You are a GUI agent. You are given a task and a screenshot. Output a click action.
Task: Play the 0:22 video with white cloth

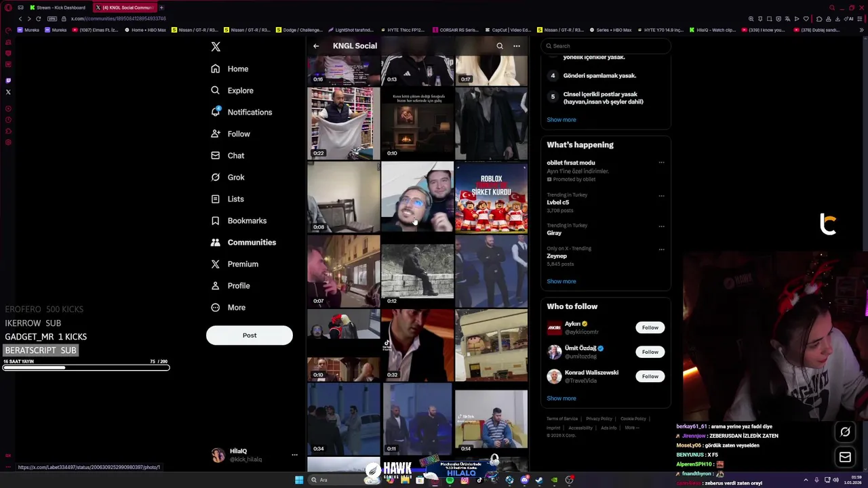coord(343,123)
